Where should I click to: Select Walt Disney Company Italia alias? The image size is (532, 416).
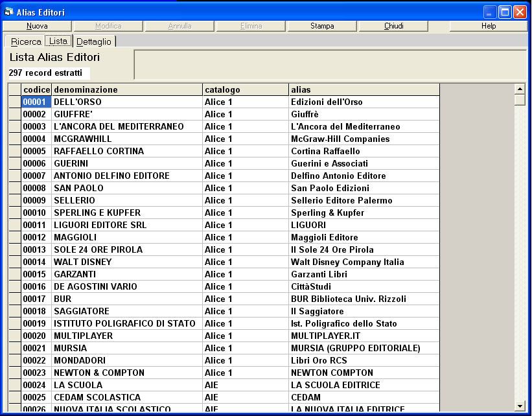point(364,262)
